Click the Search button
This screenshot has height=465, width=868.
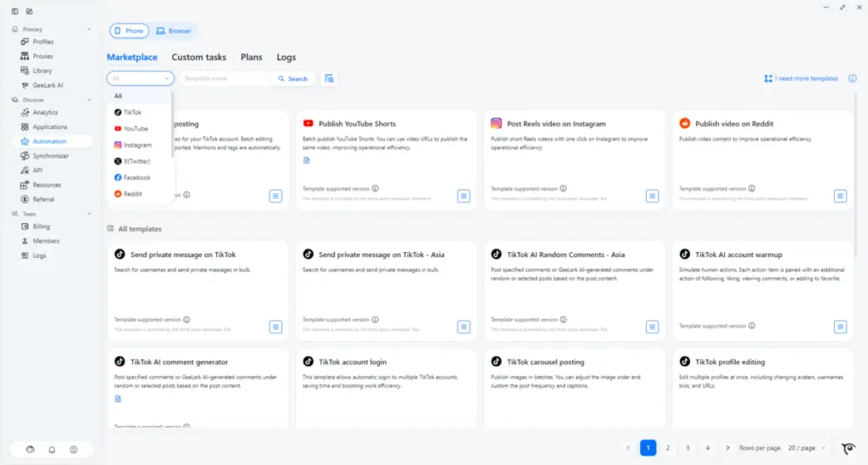[x=292, y=78]
